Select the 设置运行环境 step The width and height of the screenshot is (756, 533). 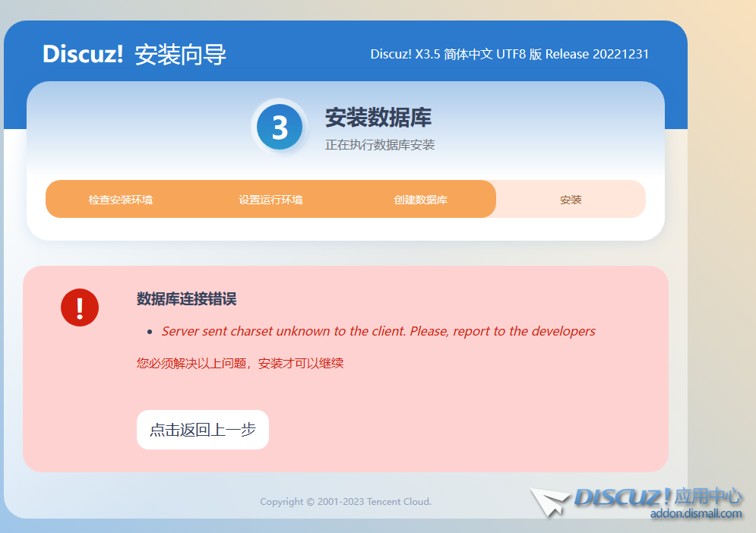pyautogui.click(x=270, y=200)
